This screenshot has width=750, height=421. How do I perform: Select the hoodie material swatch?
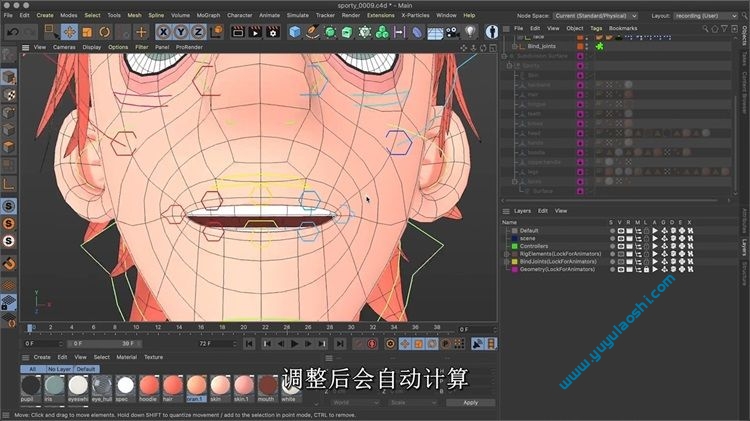tap(148, 385)
